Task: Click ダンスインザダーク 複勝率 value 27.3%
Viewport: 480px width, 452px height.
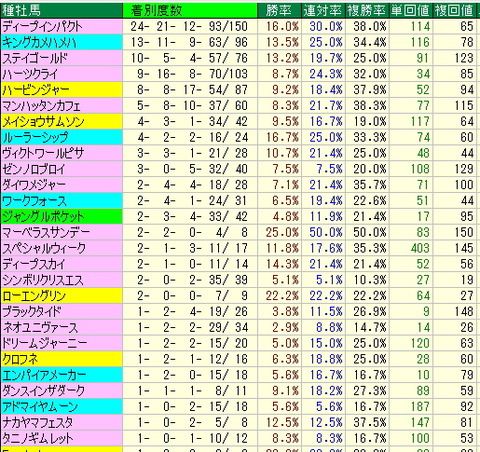Action: (370, 391)
